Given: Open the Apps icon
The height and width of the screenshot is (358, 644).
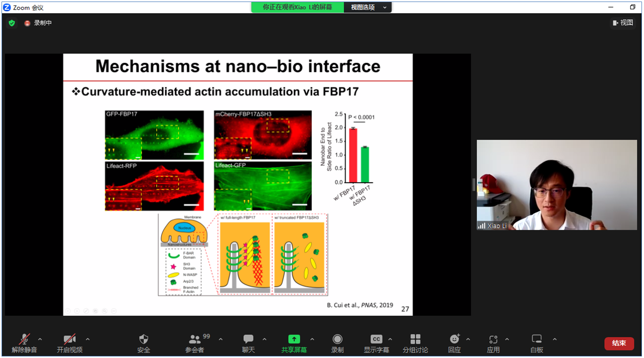Looking at the screenshot, I should click(x=493, y=339).
